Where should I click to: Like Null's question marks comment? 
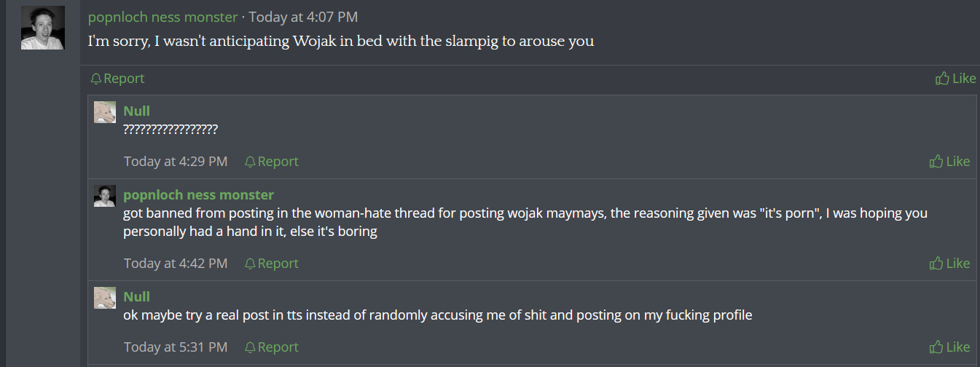pos(949,162)
